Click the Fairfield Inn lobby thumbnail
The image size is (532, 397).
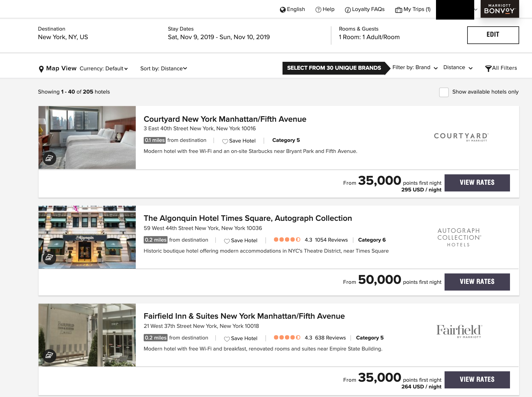coord(87,335)
